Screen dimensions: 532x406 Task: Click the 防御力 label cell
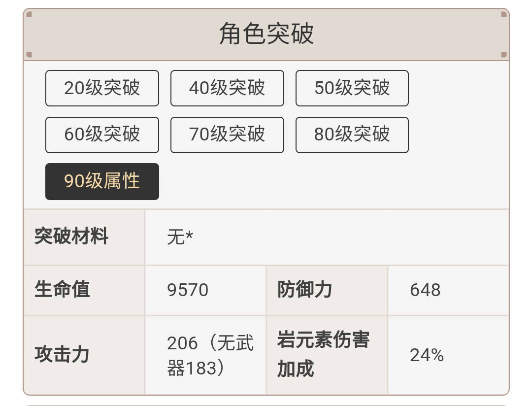[327, 290]
